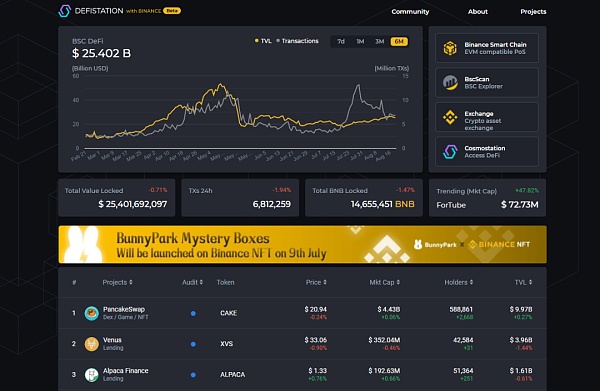
Task: Open the trending ForTube project
Action: pos(451,205)
